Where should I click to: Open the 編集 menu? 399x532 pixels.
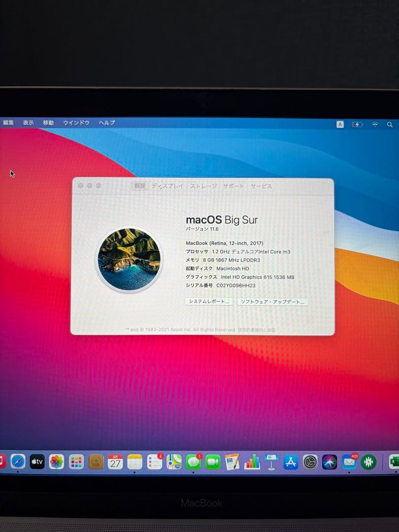tap(8, 123)
